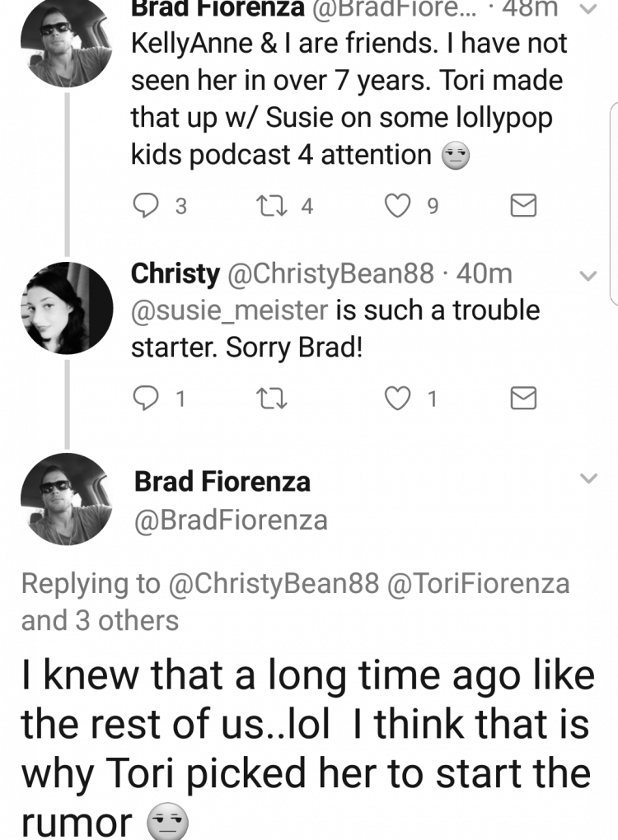The height and width of the screenshot is (840, 618).
Task: View Christy's profile picture
Action: (x=67, y=308)
